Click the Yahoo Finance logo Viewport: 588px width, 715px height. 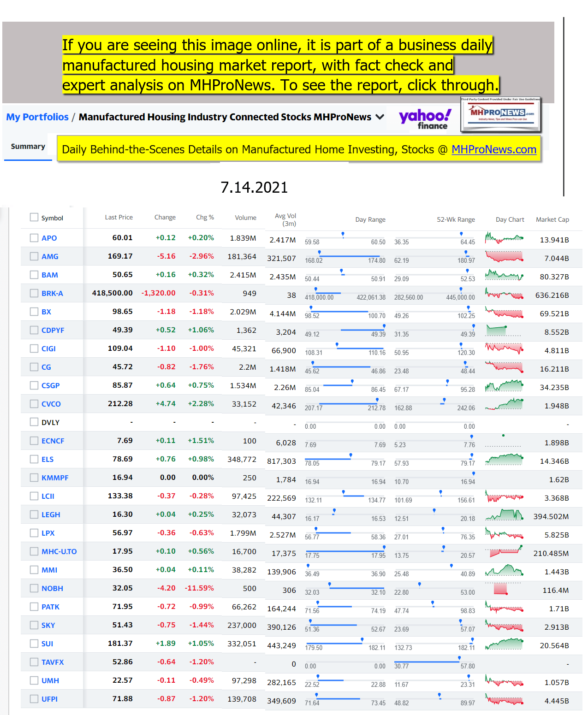(425, 118)
